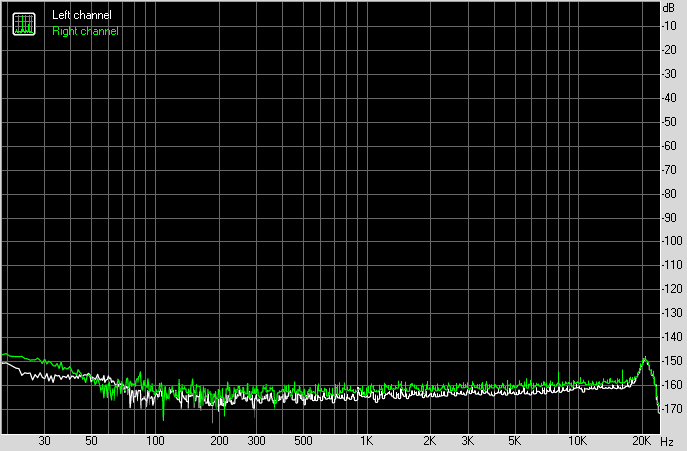Image resolution: width=687 pixels, height=451 pixels.
Task: Click the 30 Hz frequency label
Action: coord(44,441)
